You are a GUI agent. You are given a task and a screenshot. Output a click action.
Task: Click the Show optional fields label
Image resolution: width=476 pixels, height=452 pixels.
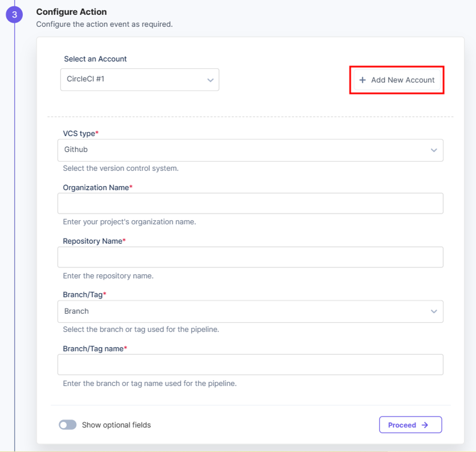pyautogui.click(x=116, y=425)
